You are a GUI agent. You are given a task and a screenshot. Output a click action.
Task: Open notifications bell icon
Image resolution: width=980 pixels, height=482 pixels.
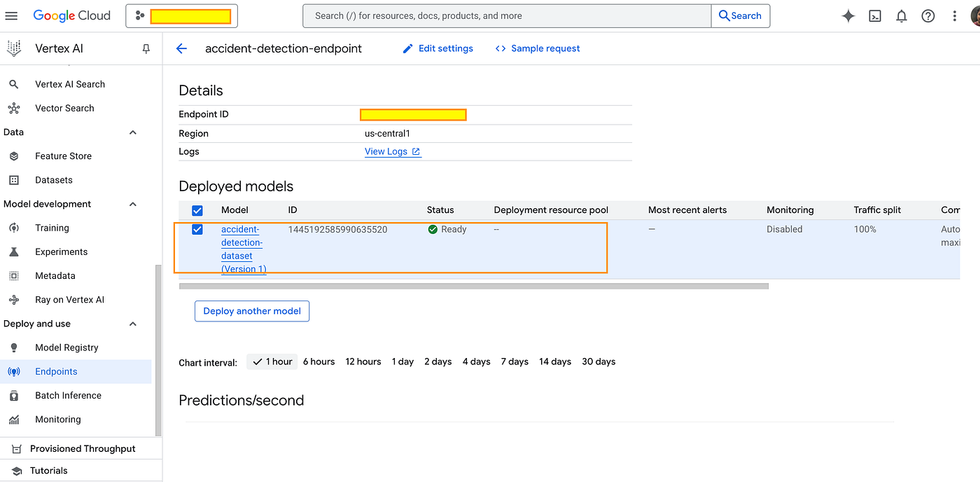click(902, 15)
